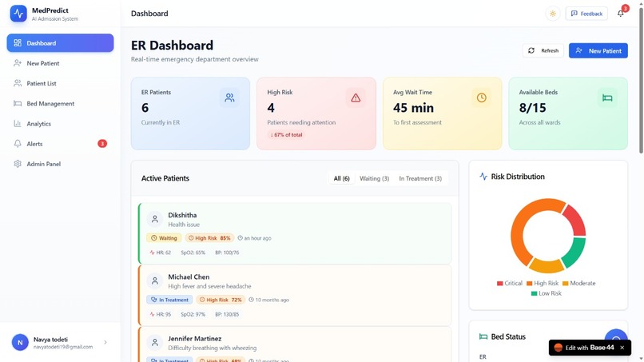644x362 pixels.
Task: Click the Risk Distribution pulse icon
Action: point(483,177)
